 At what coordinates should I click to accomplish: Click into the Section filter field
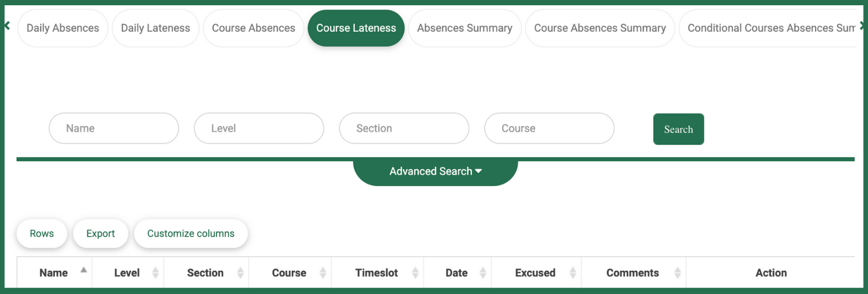(x=404, y=128)
